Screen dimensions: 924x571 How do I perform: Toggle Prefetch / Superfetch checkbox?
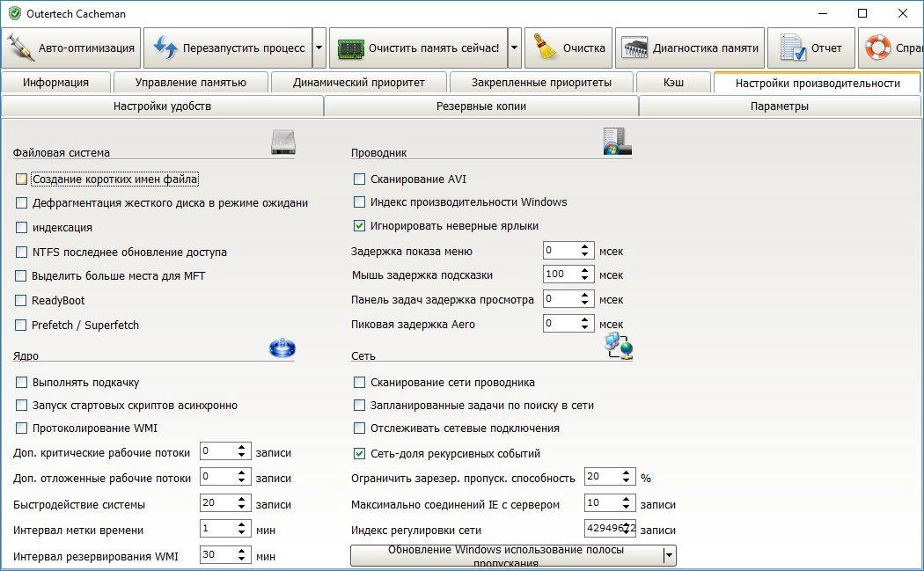coord(20,325)
